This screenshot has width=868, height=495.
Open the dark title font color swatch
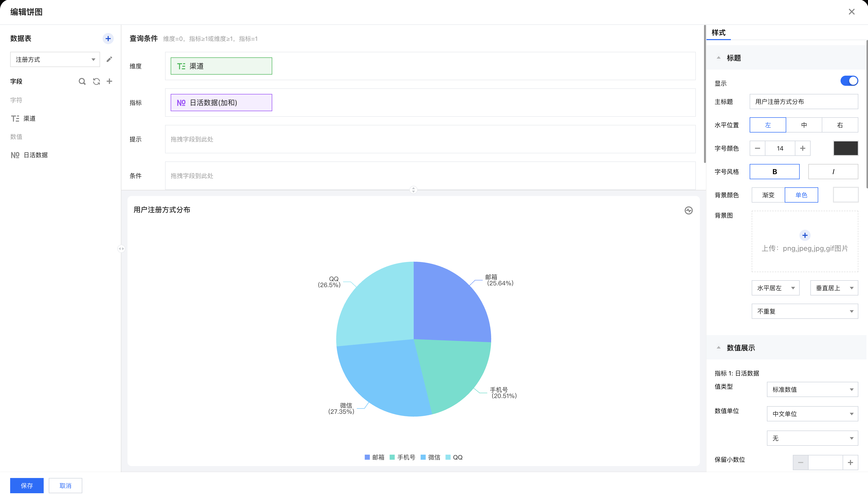click(846, 148)
